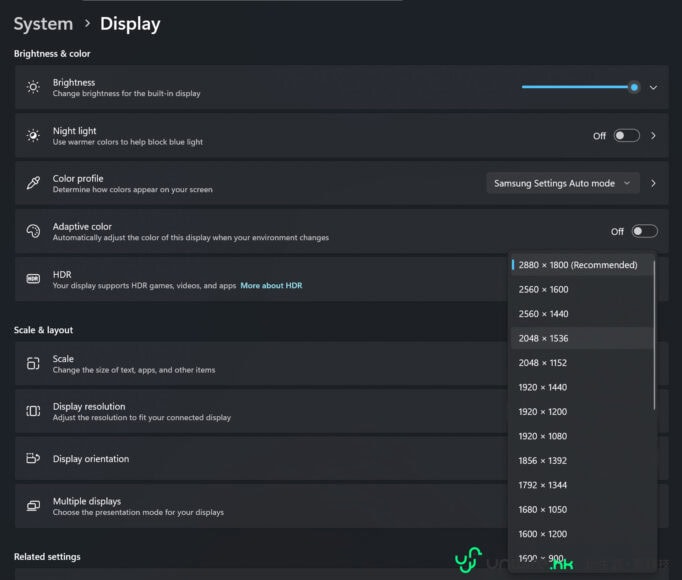Toggle the Night light switch
Image resolution: width=682 pixels, height=580 pixels.
tap(626, 136)
